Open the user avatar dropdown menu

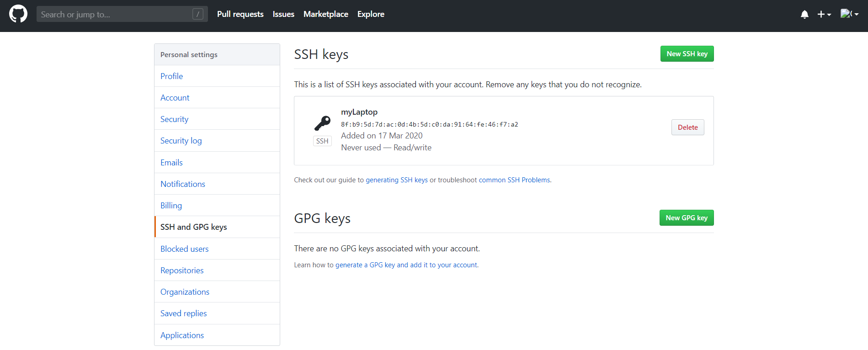click(849, 14)
